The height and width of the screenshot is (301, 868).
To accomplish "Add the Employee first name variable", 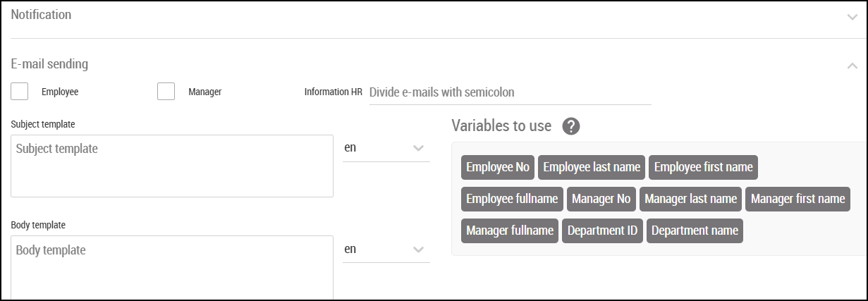I will point(703,167).
